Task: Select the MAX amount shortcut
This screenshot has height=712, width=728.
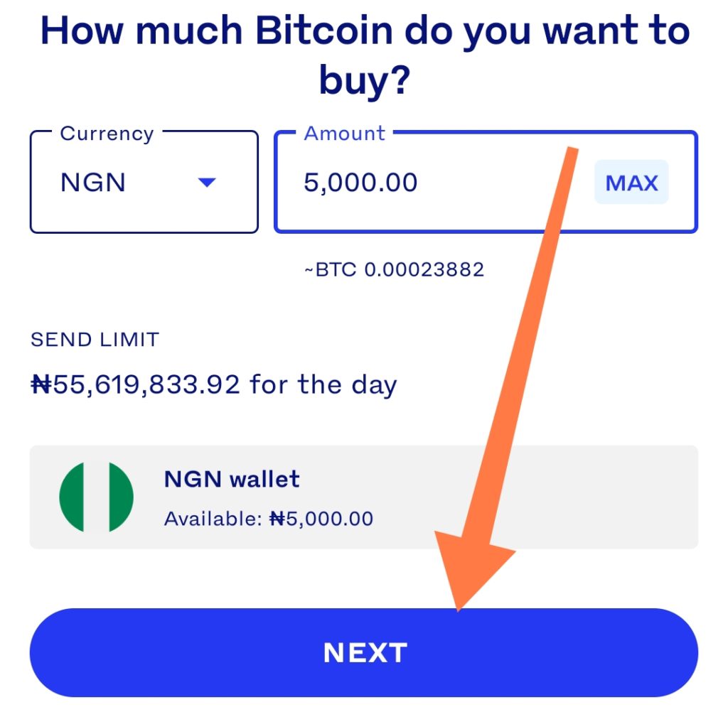Action: coord(631,183)
